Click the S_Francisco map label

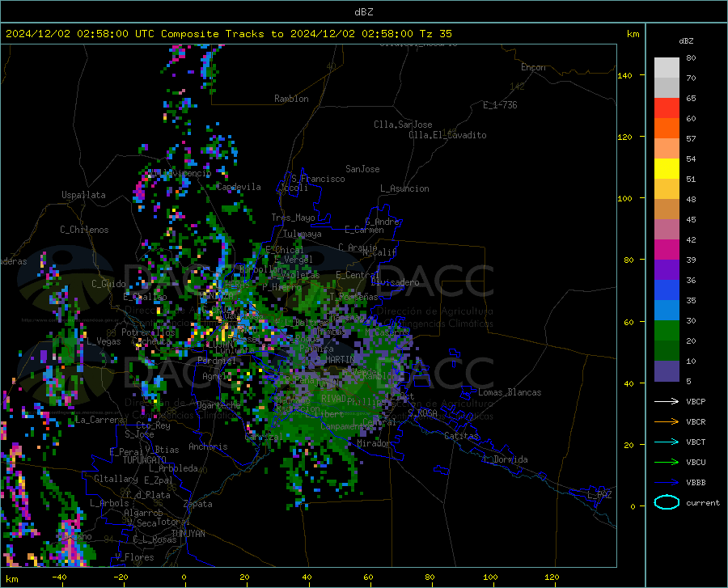coord(318,179)
